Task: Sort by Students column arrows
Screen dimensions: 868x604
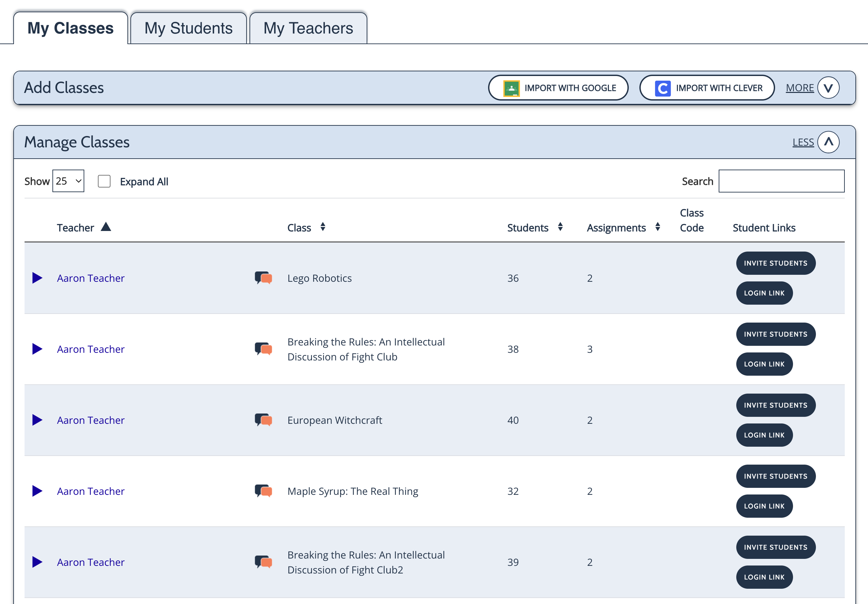Action: tap(560, 227)
